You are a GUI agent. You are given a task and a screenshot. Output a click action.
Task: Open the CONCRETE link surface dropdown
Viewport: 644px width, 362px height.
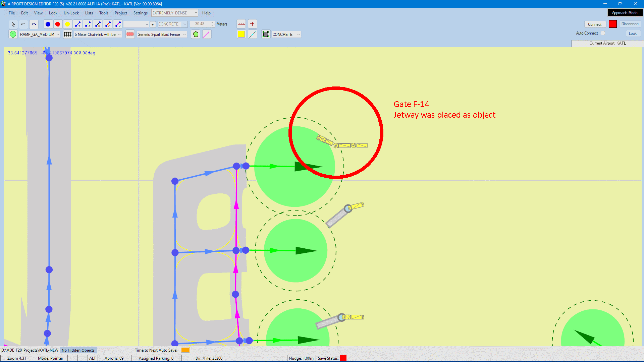(x=172, y=24)
